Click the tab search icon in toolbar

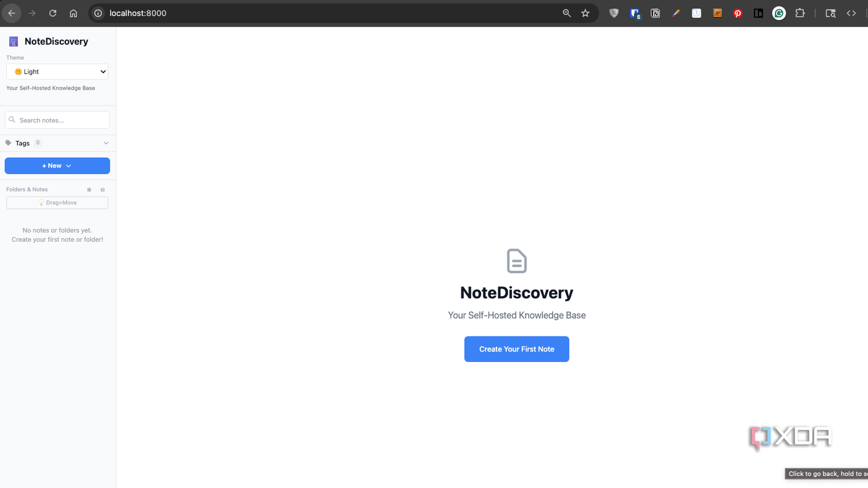point(830,13)
